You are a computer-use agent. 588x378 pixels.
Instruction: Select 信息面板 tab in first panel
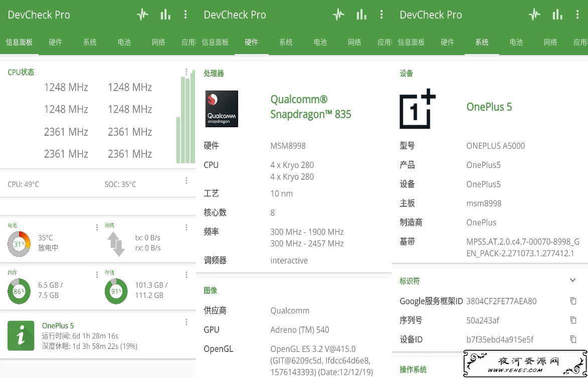pos(19,42)
